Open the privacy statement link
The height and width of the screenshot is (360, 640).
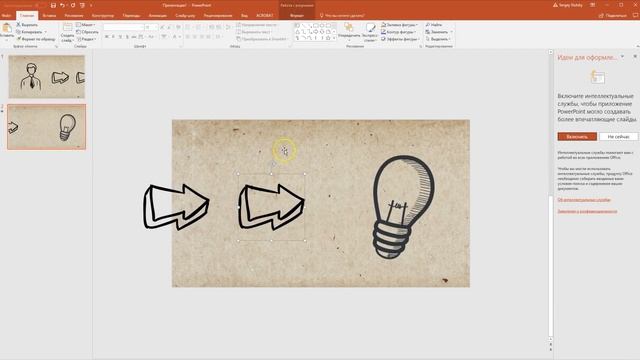(x=587, y=211)
